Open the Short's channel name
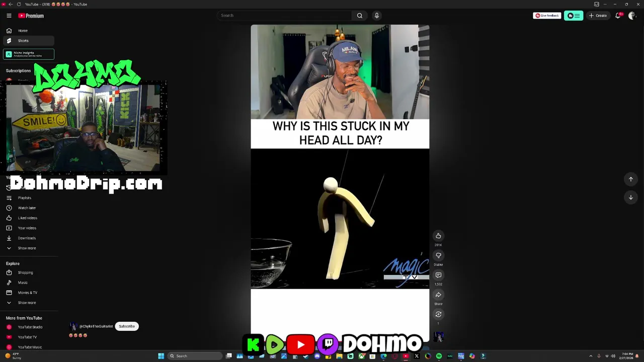The height and width of the screenshot is (362, 644). (x=96, y=326)
